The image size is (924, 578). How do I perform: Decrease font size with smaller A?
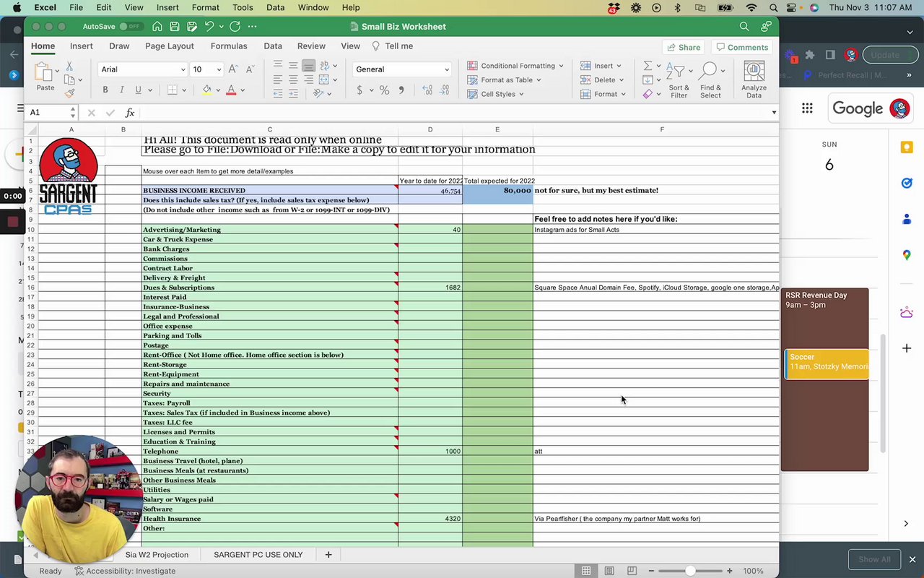click(250, 69)
